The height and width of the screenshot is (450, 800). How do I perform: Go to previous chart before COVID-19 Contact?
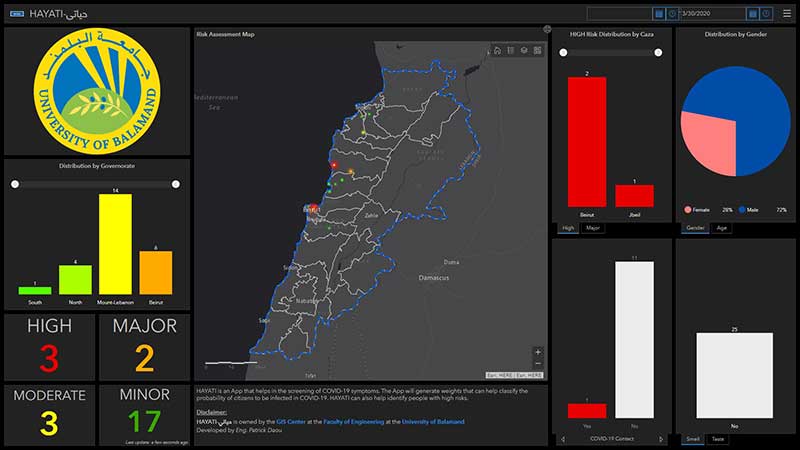[x=562, y=439]
